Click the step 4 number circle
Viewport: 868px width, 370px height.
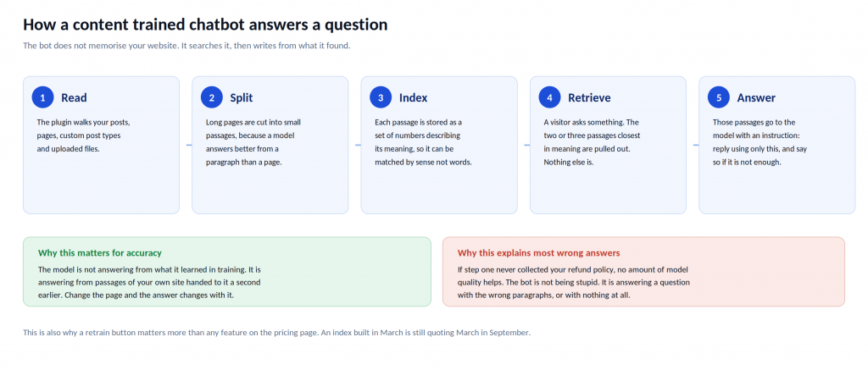(x=549, y=97)
